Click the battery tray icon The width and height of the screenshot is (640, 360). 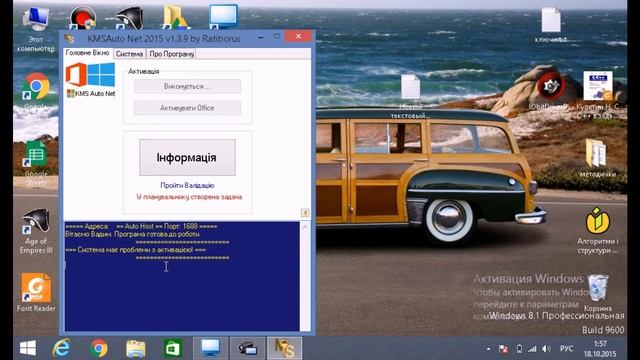519,349
